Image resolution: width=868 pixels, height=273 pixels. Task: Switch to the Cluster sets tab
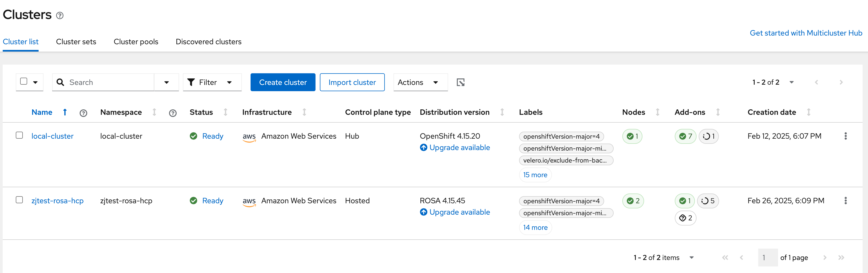click(x=76, y=42)
